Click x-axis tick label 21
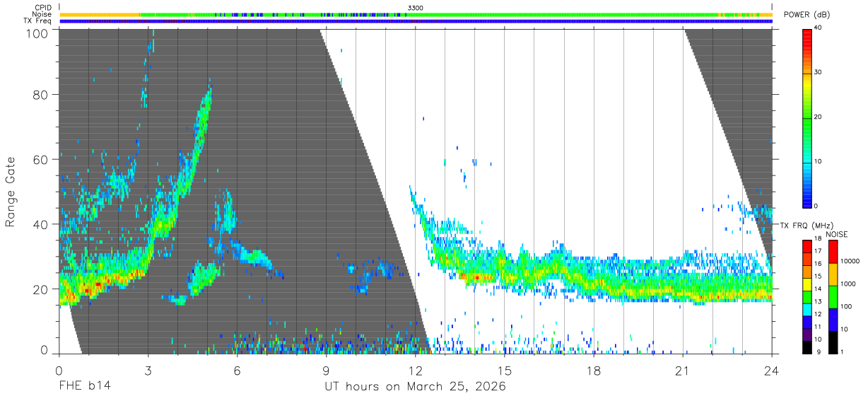 coord(683,371)
